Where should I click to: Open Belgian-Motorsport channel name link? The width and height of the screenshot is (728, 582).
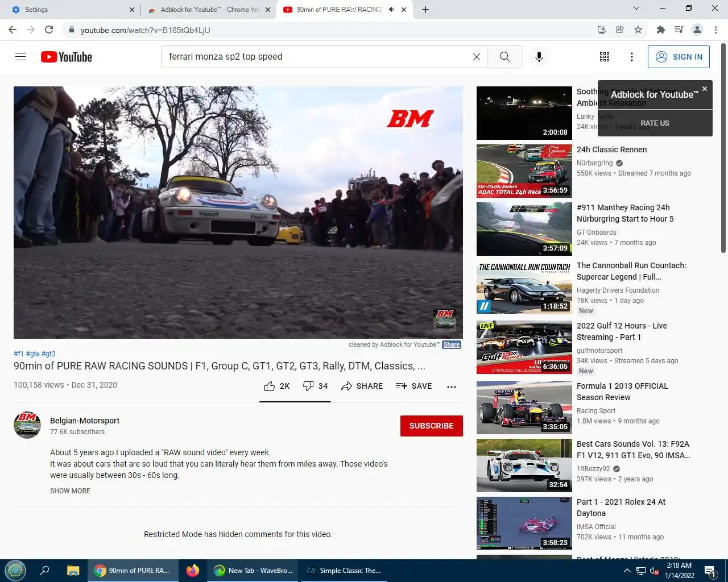[x=85, y=421]
